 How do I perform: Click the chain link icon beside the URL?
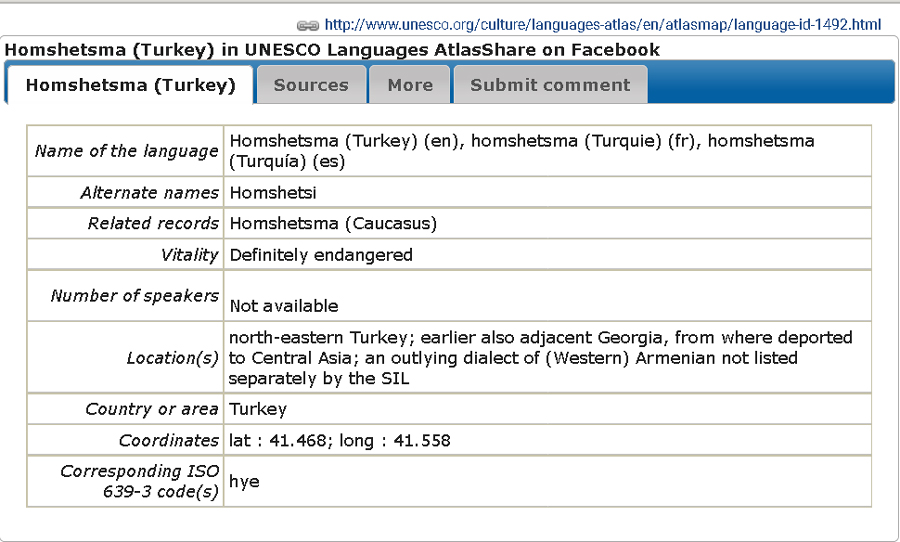(308, 25)
